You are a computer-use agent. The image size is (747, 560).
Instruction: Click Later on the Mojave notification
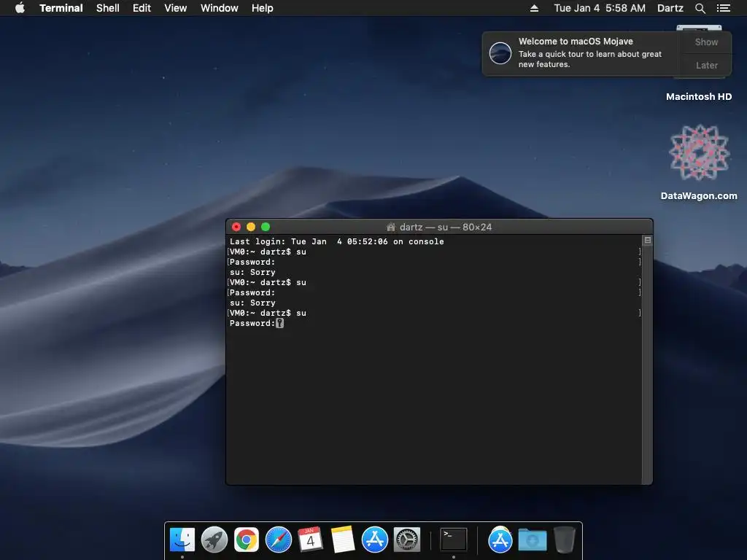(706, 65)
